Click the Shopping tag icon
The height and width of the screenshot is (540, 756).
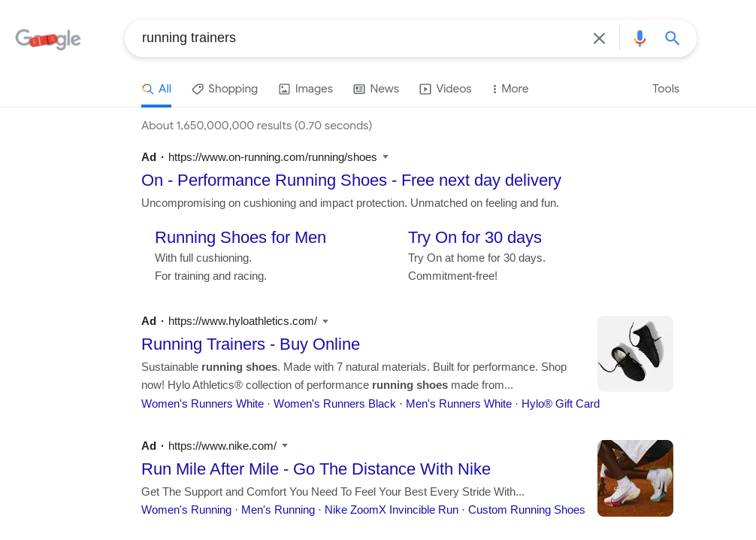tap(197, 89)
